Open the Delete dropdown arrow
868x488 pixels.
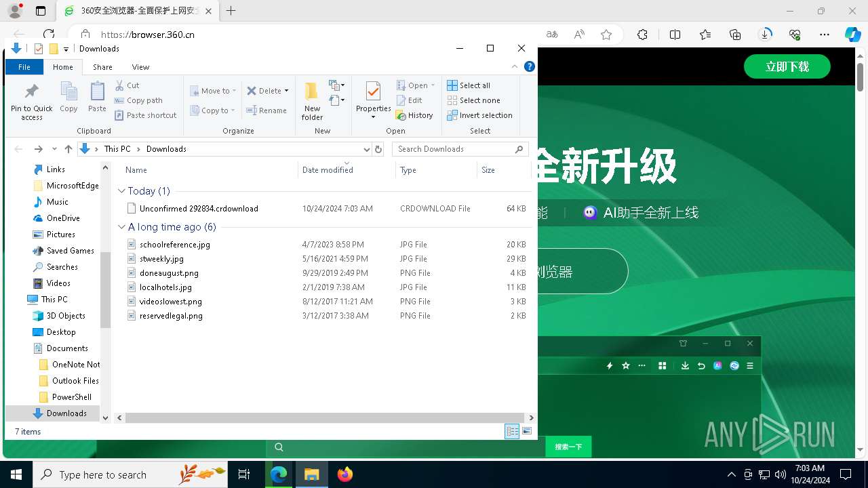point(286,91)
